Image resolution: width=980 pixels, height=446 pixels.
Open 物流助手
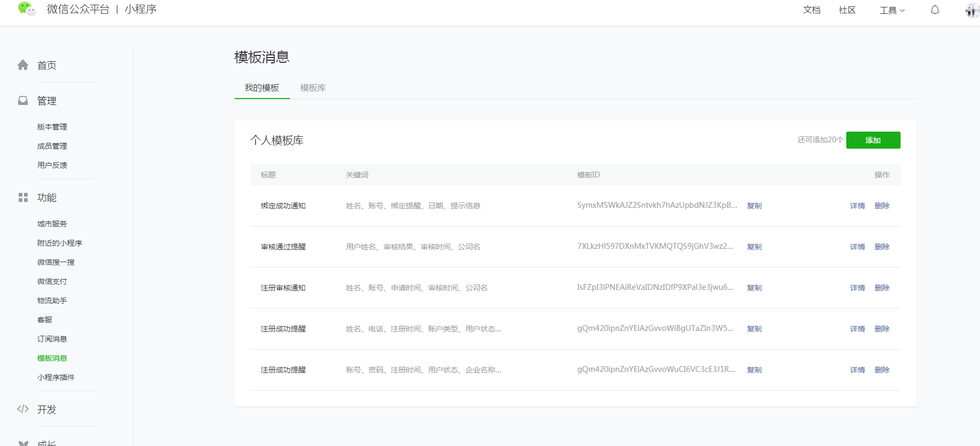pyautogui.click(x=52, y=301)
